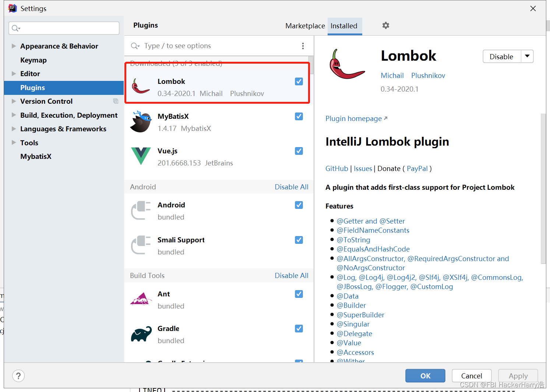The image size is (550, 392).
Task: Close the Settings dialog window
Action: point(533,8)
